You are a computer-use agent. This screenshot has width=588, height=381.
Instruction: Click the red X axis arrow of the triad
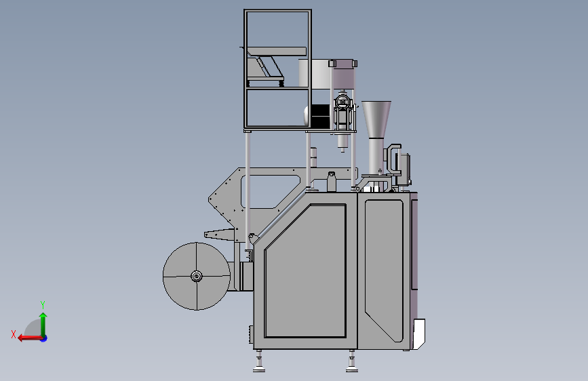pyautogui.click(x=29, y=338)
